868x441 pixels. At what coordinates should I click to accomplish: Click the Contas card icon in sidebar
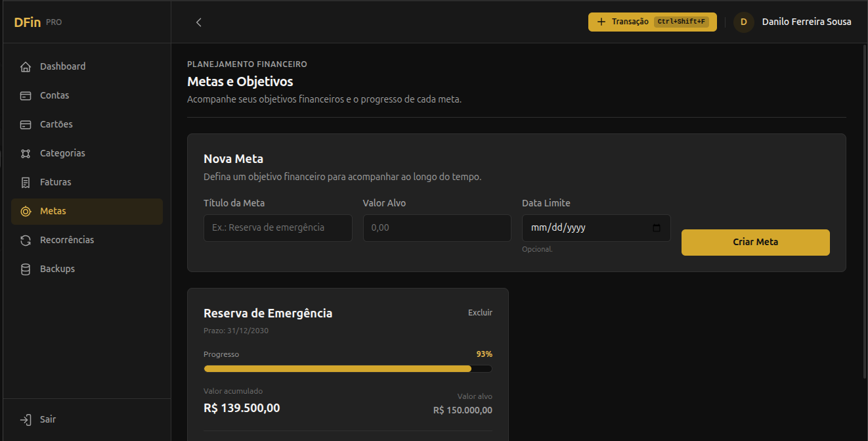[x=26, y=95]
